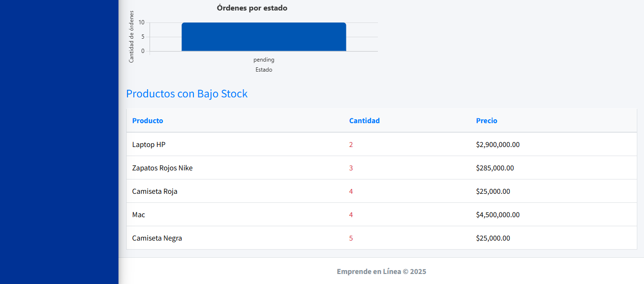The image size is (644, 284).
Task: Click the price $4,500,000.00 for Mac
Action: [498, 215]
